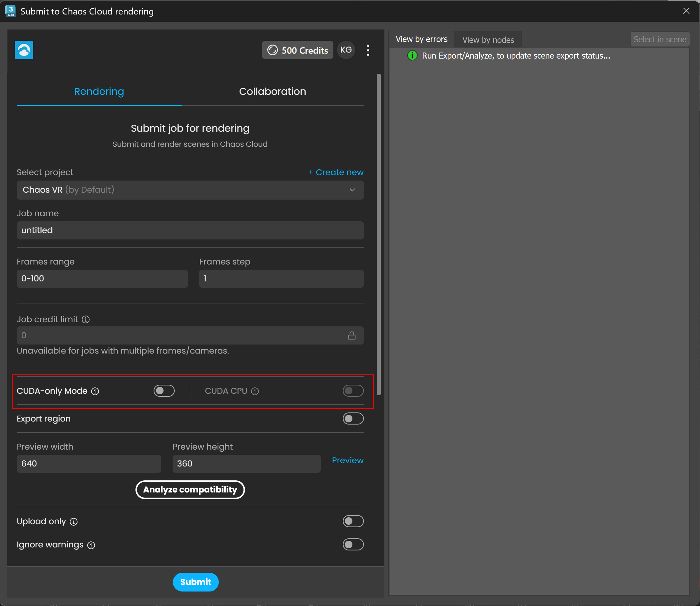Open the View by nodes tab
Image resolution: width=700 pixels, height=606 pixels.
click(488, 40)
